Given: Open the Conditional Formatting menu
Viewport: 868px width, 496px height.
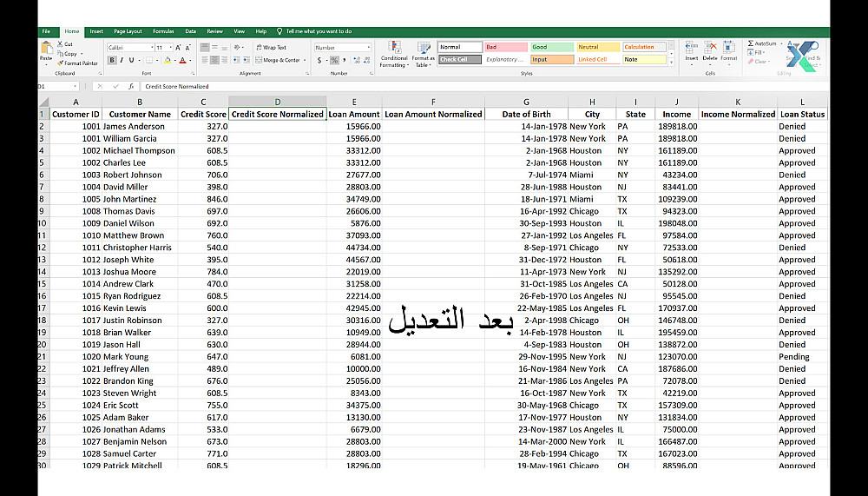Looking at the screenshot, I should pyautogui.click(x=394, y=55).
